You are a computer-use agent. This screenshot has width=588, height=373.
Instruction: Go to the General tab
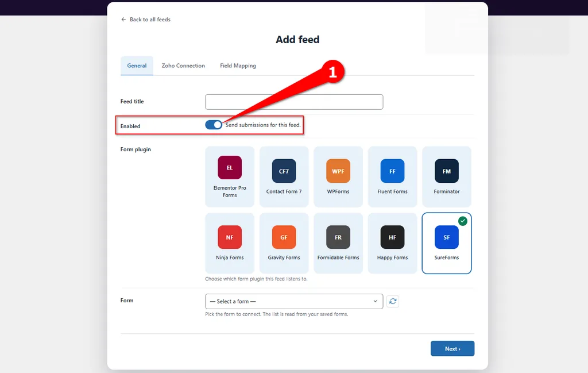137,66
